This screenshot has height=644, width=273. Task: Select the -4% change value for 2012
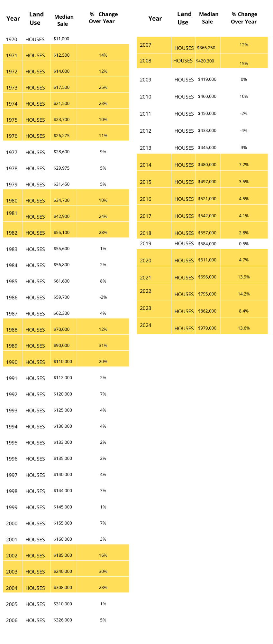pos(244,130)
